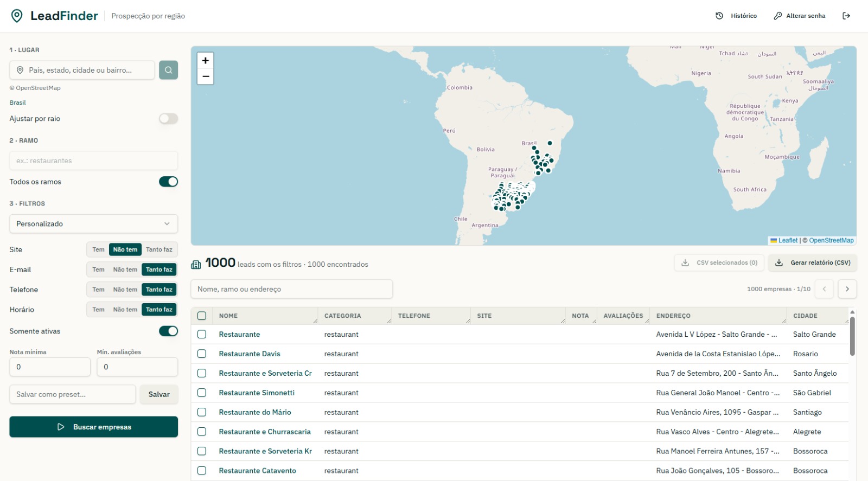Toggle the Ajustar por raio switch
This screenshot has width=868, height=481.
point(168,119)
